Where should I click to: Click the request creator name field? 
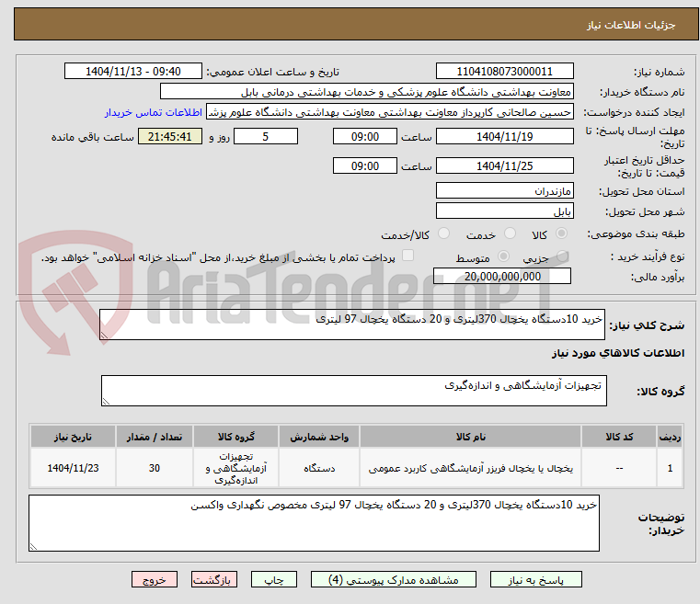point(390,112)
